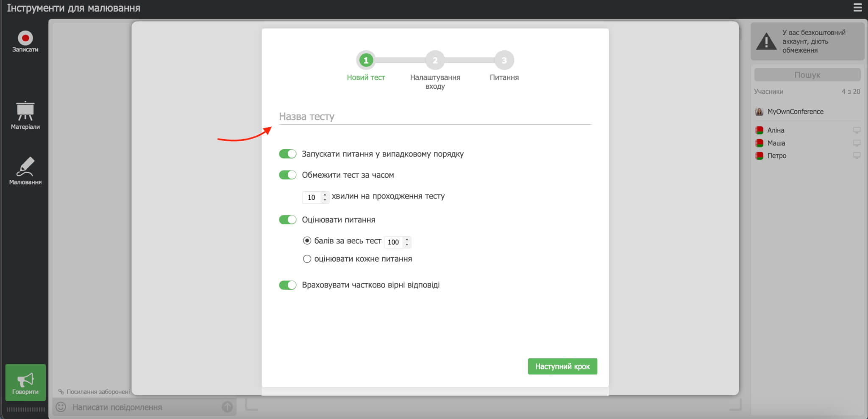The image size is (868, 419).
Task: Turn off the Обмежити тест за часом toggle
Action: tap(288, 174)
